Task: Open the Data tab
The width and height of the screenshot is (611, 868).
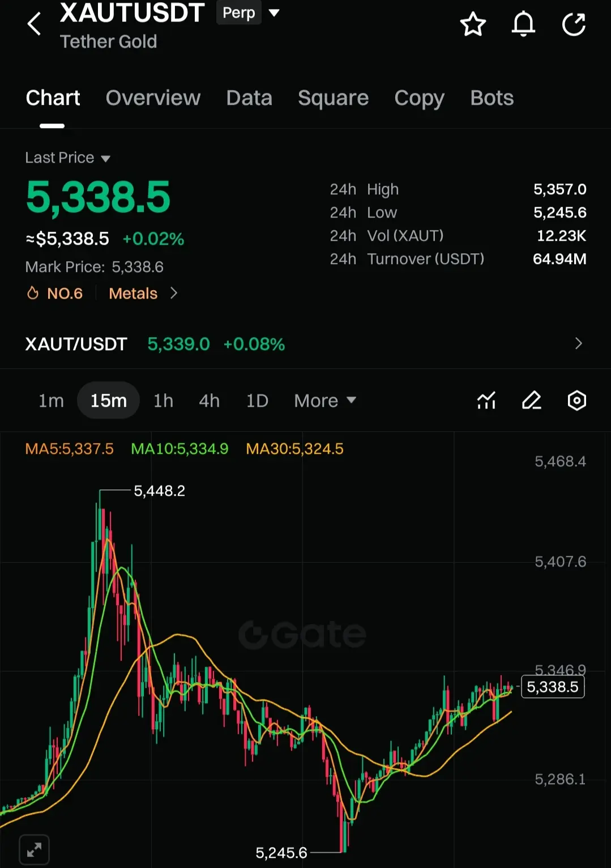Action: (x=249, y=98)
